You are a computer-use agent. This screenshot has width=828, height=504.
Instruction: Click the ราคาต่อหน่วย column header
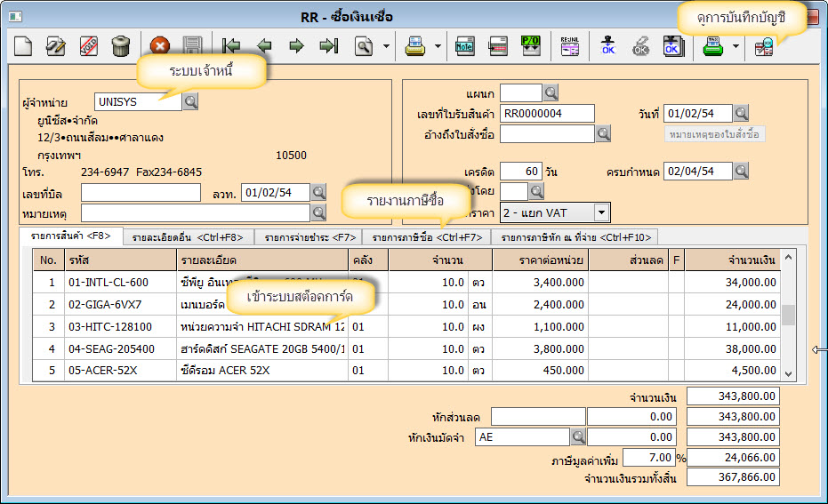pyautogui.click(x=541, y=260)
